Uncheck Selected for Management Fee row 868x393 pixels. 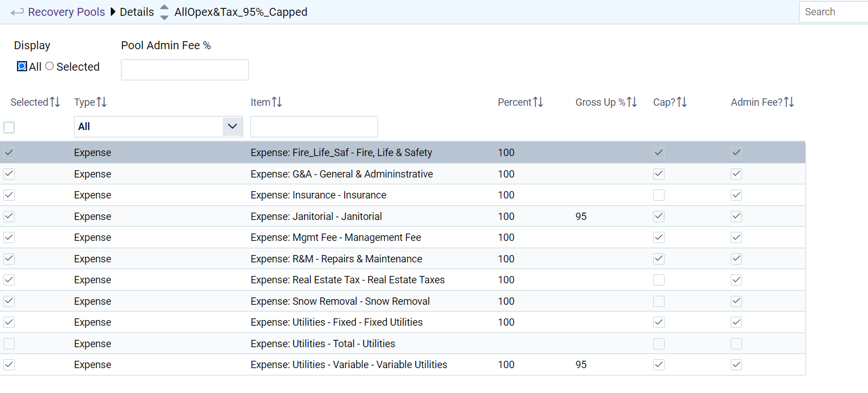[9, 237]
